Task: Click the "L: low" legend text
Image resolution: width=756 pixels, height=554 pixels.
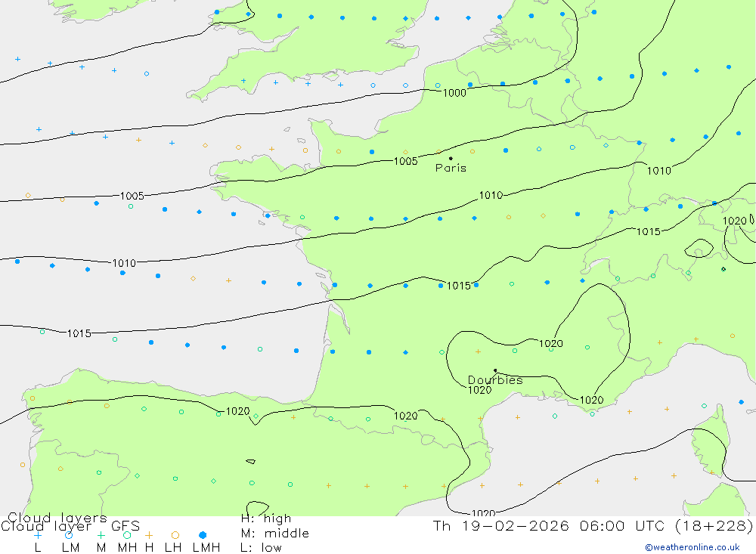Action: coord(261,548)
